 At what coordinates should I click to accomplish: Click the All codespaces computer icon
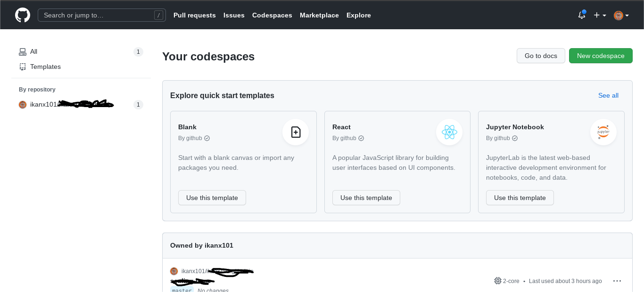tap(23, 52)
